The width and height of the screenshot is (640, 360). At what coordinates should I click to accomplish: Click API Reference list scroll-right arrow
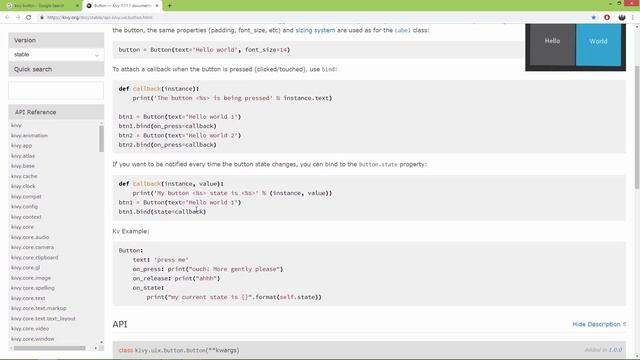pos(96,348)
